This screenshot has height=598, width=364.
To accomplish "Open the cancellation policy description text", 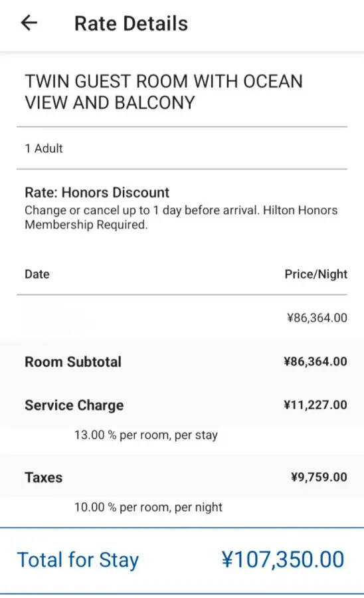I will (x=181, y=217).
